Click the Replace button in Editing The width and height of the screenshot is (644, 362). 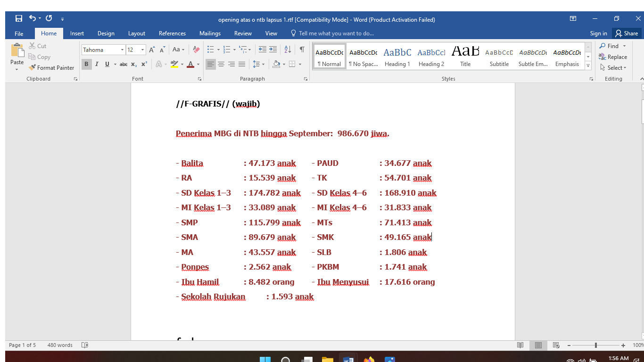[x=613, y=57]
